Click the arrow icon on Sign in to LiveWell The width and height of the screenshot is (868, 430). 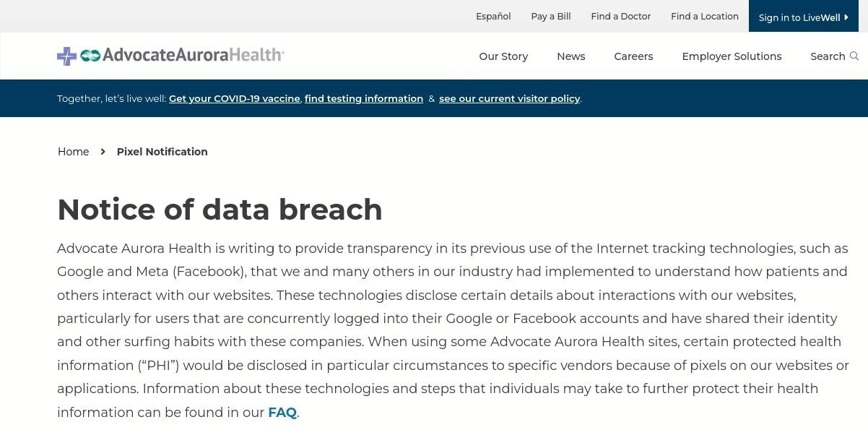846,17
